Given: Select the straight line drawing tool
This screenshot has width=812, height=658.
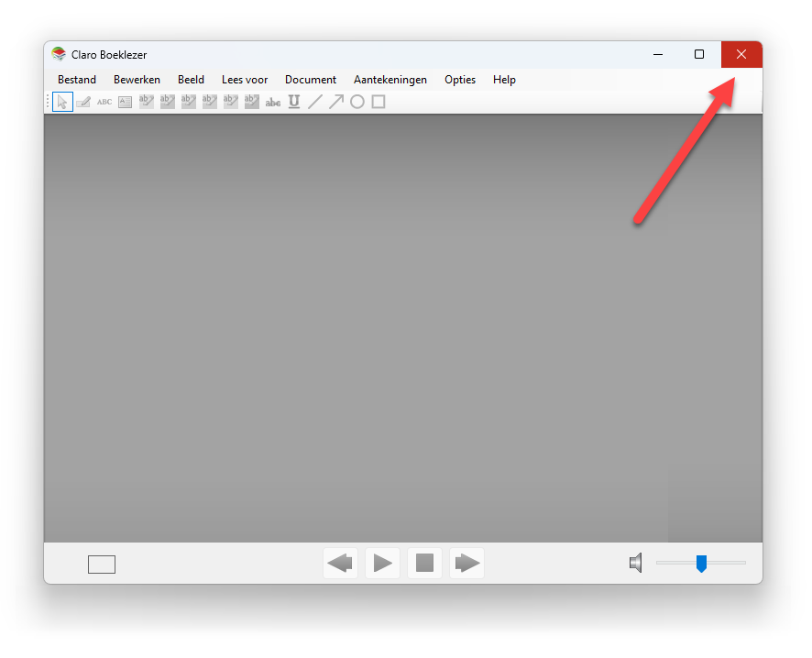Looking at the screenshot, I should [x=315, y=102].
